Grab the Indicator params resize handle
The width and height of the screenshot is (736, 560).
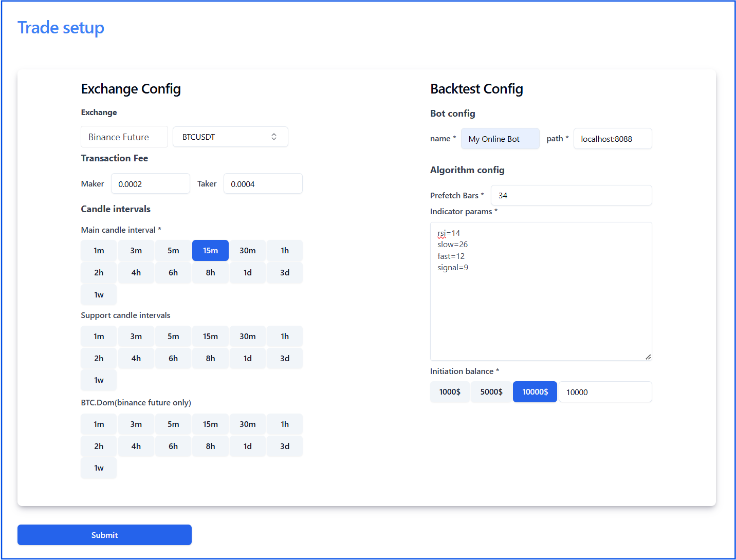[648, 357]
